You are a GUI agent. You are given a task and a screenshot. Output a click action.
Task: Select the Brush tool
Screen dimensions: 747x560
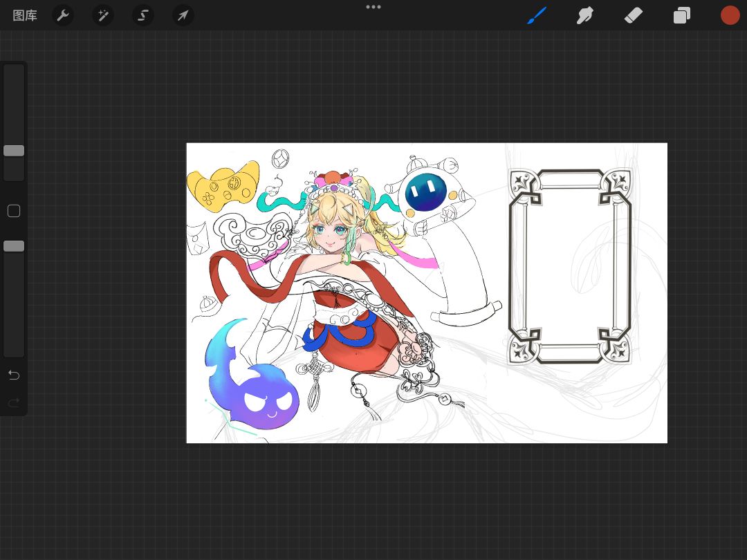[x=537, y=15]
